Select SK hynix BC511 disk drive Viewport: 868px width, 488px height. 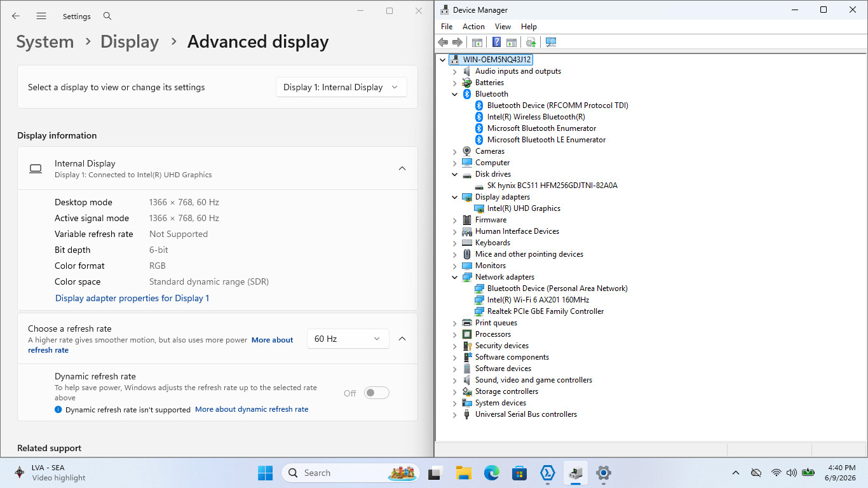coord(552,186)
